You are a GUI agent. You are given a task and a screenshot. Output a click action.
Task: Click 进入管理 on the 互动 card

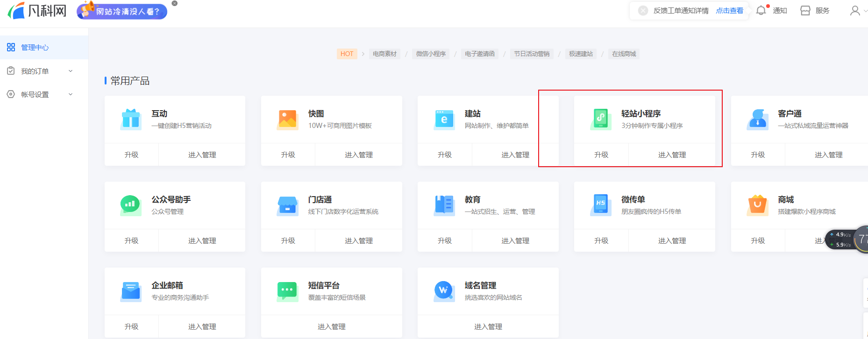pyautogui.click(x=202, y=155)
